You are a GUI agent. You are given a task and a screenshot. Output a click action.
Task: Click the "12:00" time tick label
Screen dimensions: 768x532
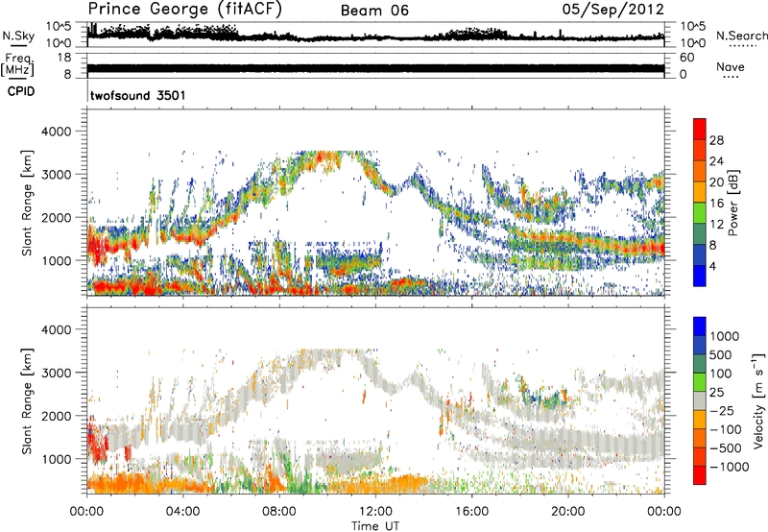[375, 511]
